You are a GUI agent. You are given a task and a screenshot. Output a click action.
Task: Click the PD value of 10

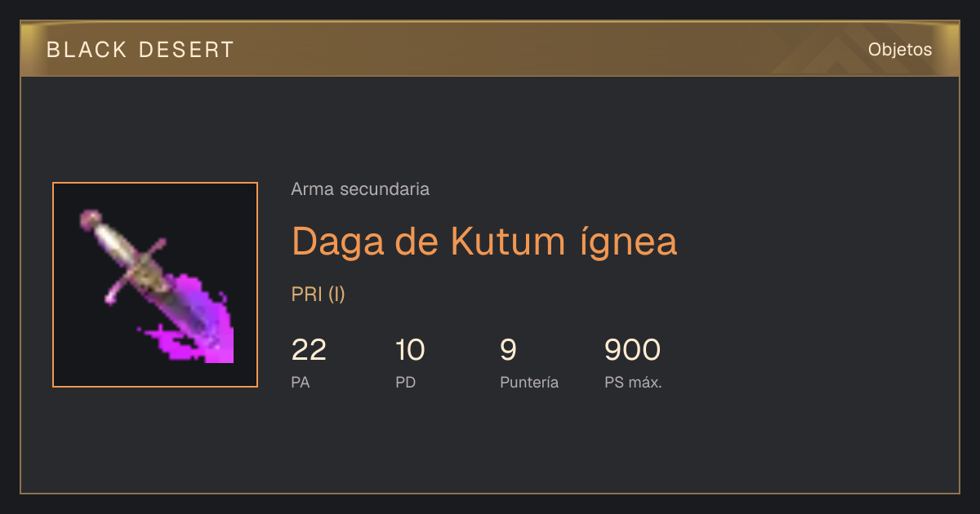pyautogui.click(x=410, y=350)
